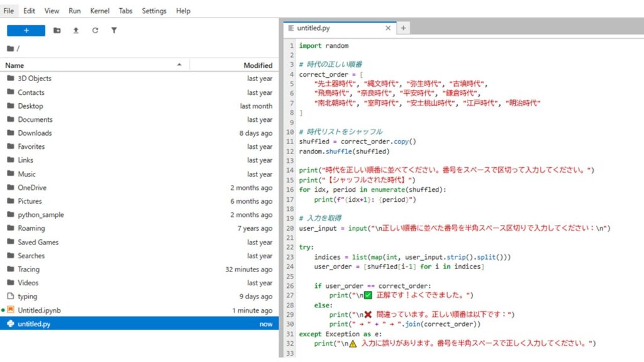
Task: Select the Documents folder icon
Action: coord(11,119)
